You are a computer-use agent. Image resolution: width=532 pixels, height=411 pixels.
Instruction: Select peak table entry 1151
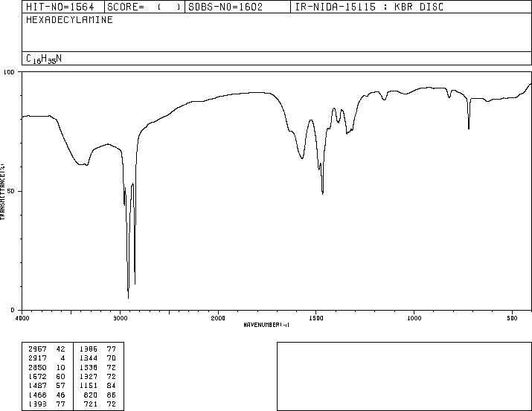[x=89, y=386]
